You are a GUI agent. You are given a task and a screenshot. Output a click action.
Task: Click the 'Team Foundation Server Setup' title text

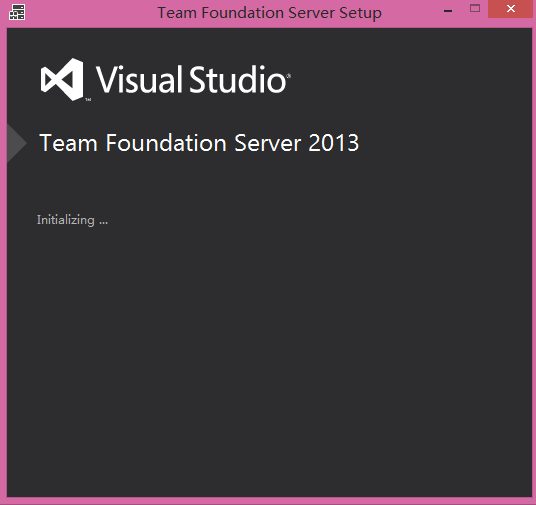[x=269, y=13]
